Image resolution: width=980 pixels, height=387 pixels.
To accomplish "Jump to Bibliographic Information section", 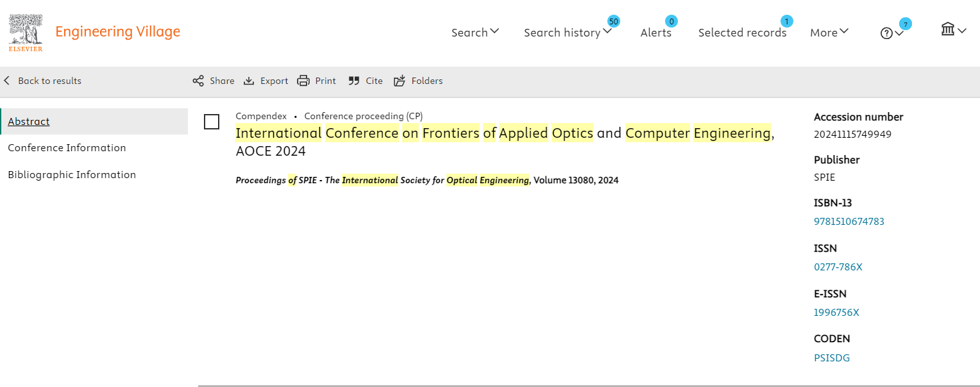I will pyautogui.click(x=72, y=175).
